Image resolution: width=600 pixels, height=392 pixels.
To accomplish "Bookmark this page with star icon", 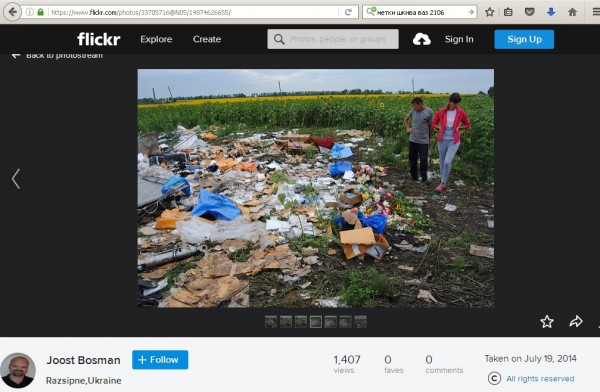I will (x=489, y=12).
